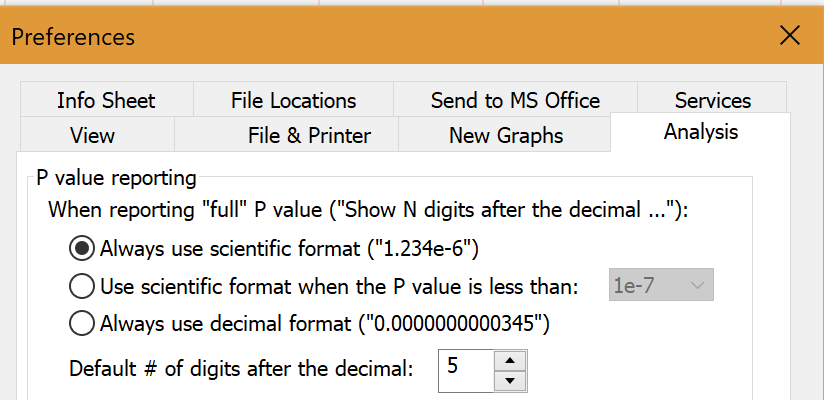
Task: Switch to the Info Sheet tab
Action: point(106,100)
